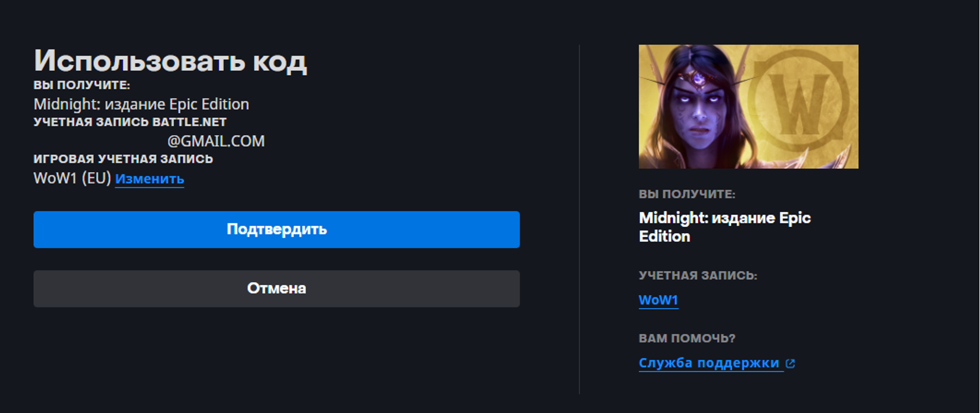
Task: Click the Изменить link next to WoW1 (EU)
Action: coord(149,179)
